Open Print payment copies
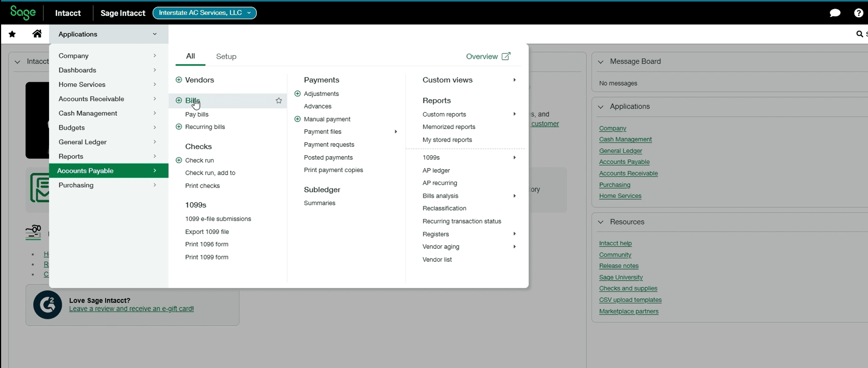Image resolution: width=868 pixels, height=368 pixels. (333, 170)
